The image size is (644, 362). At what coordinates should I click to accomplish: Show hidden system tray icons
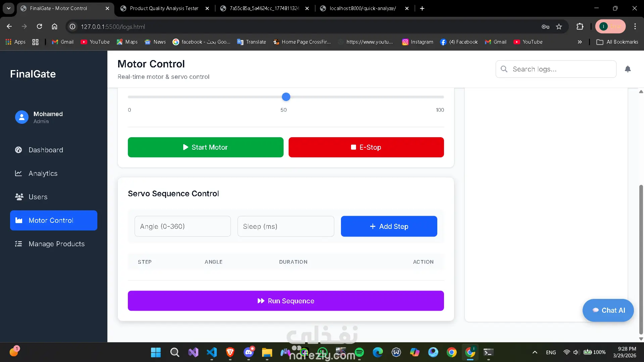point(535,352)
